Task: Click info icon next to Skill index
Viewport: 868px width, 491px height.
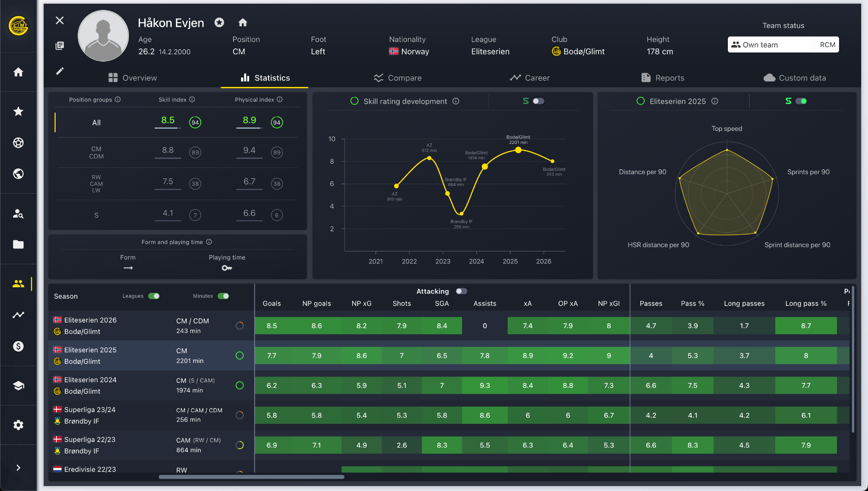Action: (x=192, y=100)
